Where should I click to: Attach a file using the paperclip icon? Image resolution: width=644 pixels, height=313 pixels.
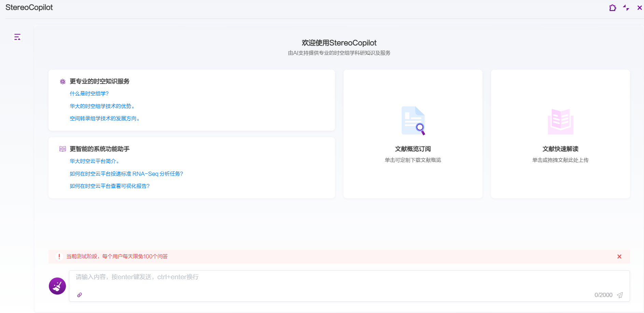click(x=80, y=295)
